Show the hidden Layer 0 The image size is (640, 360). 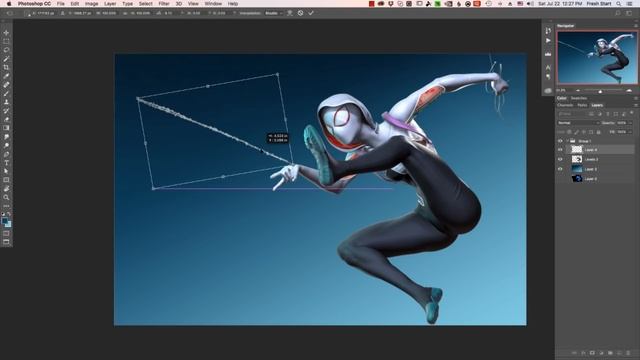[x=560, y=179]
